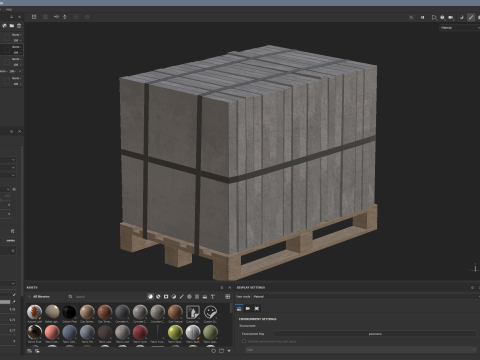The width and height of the screenshot is (480, 360).
Task: Click the trash icon in layers panel
Action: click(x=19, y=26)
